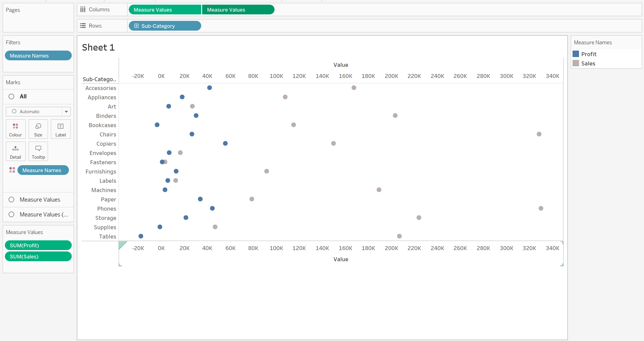
Task: Click the Profit legend colour swatch
Action: click(x=576, y=54)
